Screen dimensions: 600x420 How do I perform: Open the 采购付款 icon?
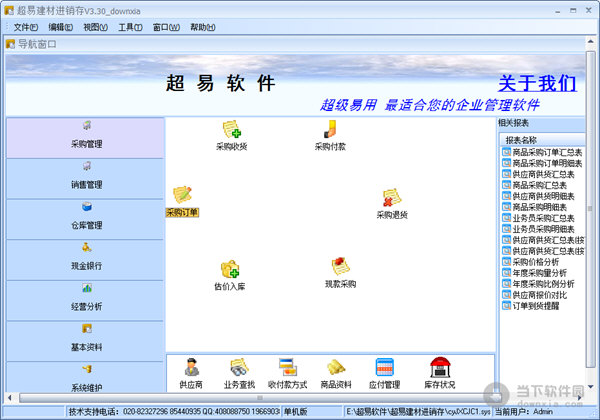coord(330,129)
